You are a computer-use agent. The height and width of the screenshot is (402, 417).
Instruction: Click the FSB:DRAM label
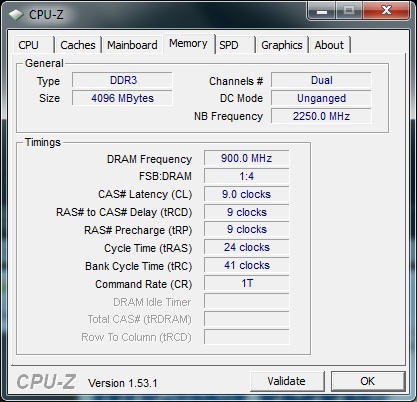[165, 176]
